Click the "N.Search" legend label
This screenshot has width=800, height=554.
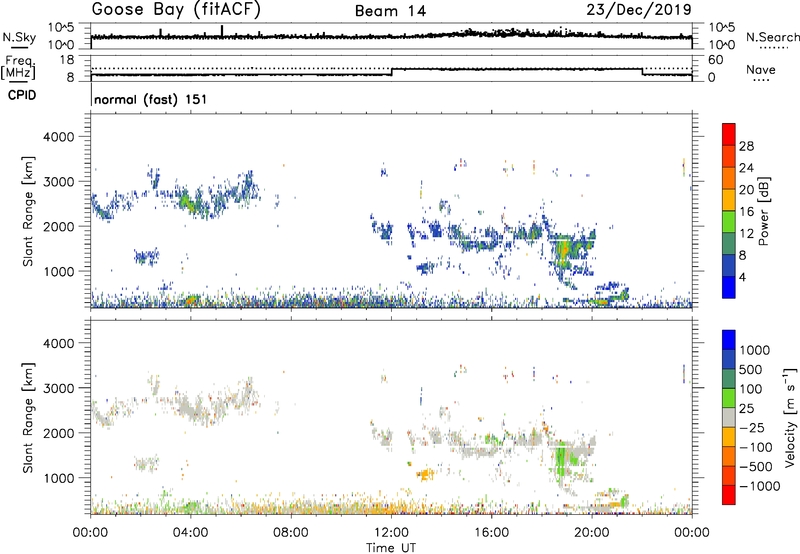pos(772,37)
